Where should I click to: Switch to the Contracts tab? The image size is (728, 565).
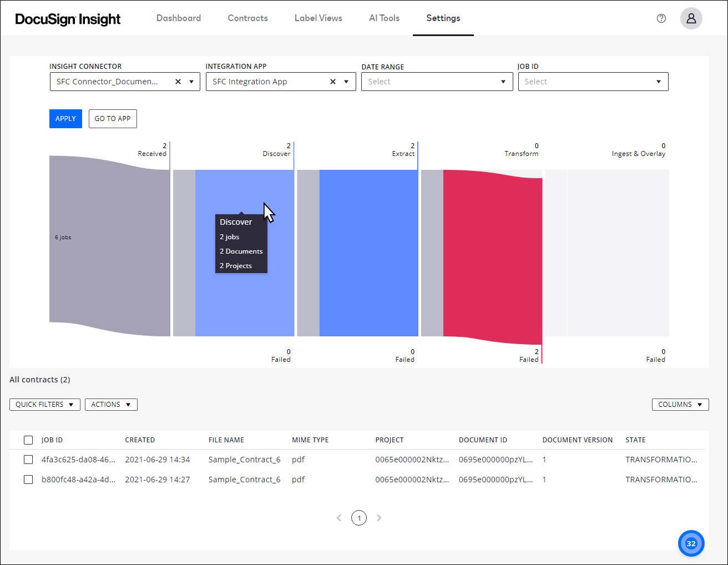tap(248, 18)
